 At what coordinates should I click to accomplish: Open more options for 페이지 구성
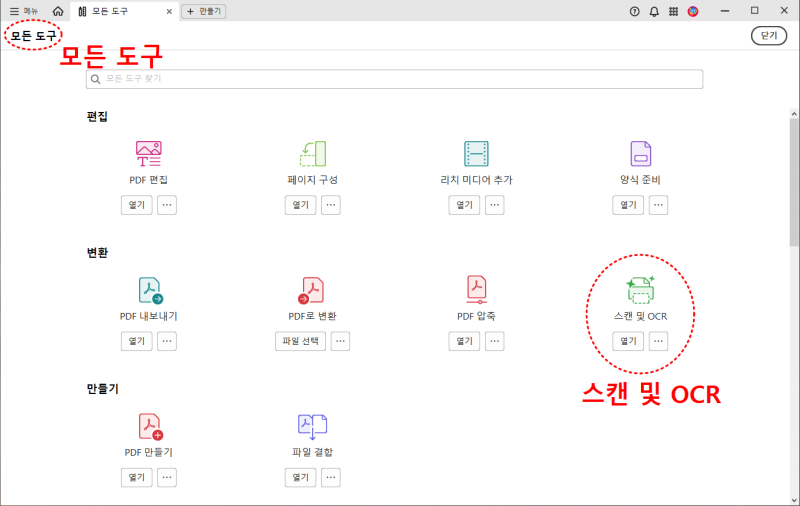[x=331, y=205]
